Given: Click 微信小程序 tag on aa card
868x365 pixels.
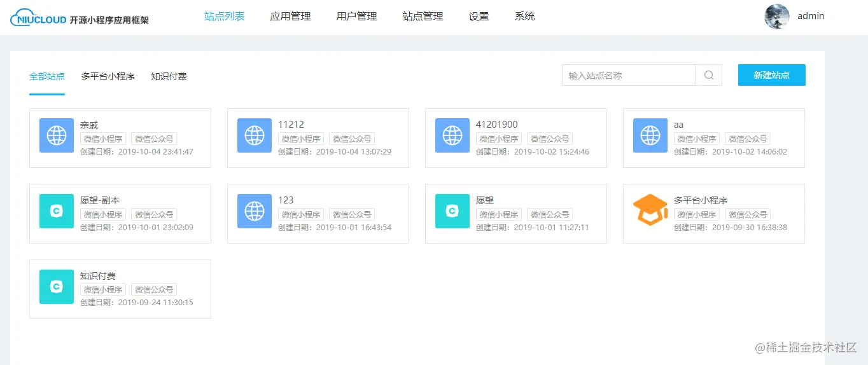Looking at the screenshot, I should 697,139.
